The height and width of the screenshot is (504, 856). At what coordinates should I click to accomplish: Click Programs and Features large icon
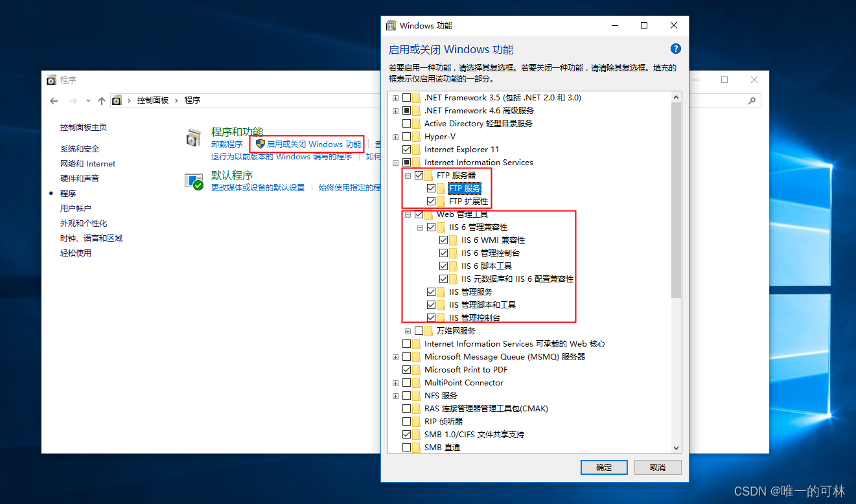point(194,137)
